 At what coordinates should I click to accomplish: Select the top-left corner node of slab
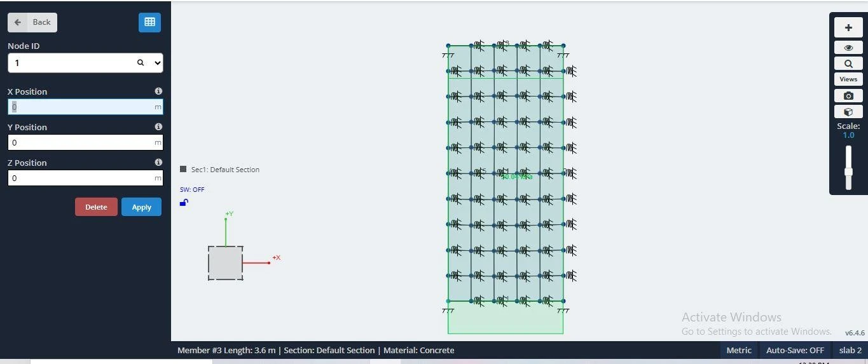[448, 46]
